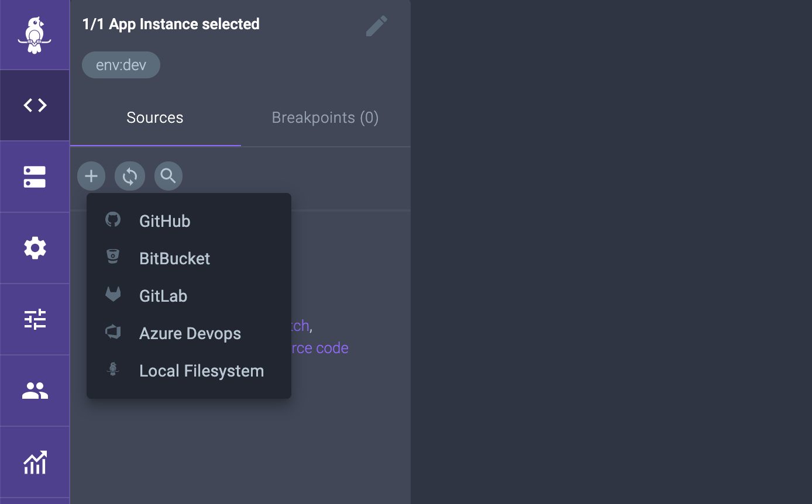Select Azure Devops as source
The width and height of the screenshot is (812, 504).
pyautogui.click(x=190, y=333)
